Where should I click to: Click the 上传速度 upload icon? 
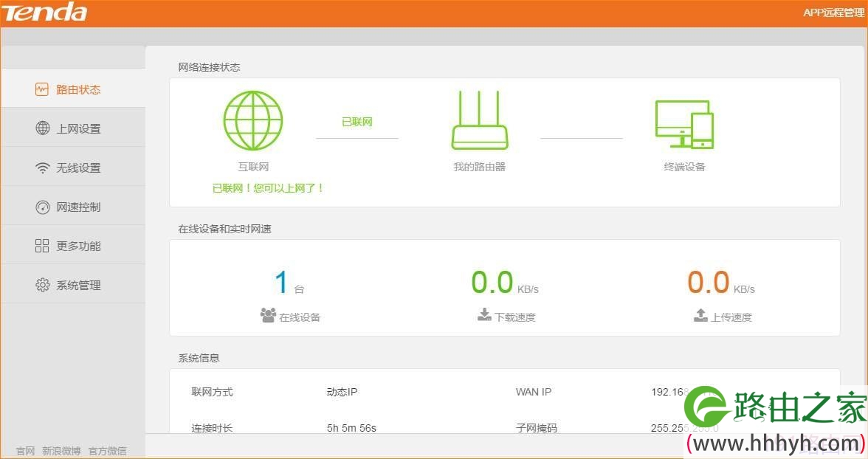pyautogui.click(x=700, y=315)
